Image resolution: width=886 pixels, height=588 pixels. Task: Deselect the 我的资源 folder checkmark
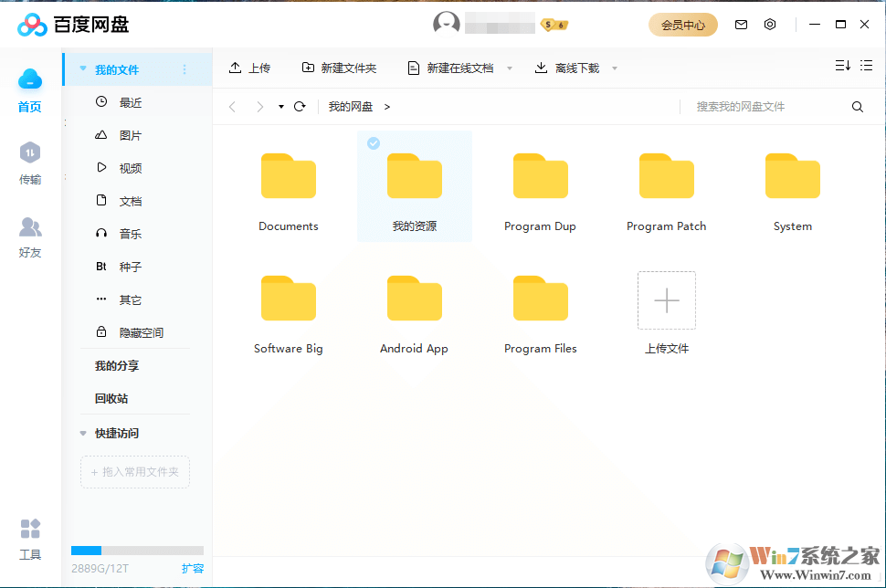coord(373,142)
